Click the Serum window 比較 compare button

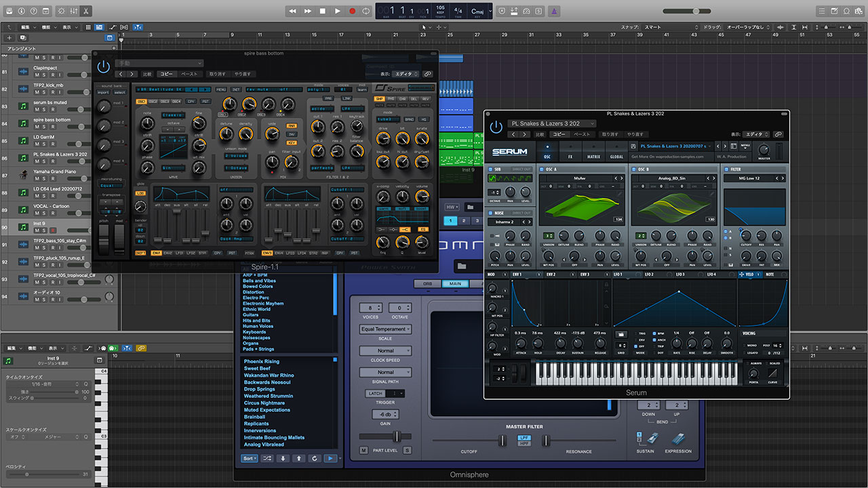(541, 134)
